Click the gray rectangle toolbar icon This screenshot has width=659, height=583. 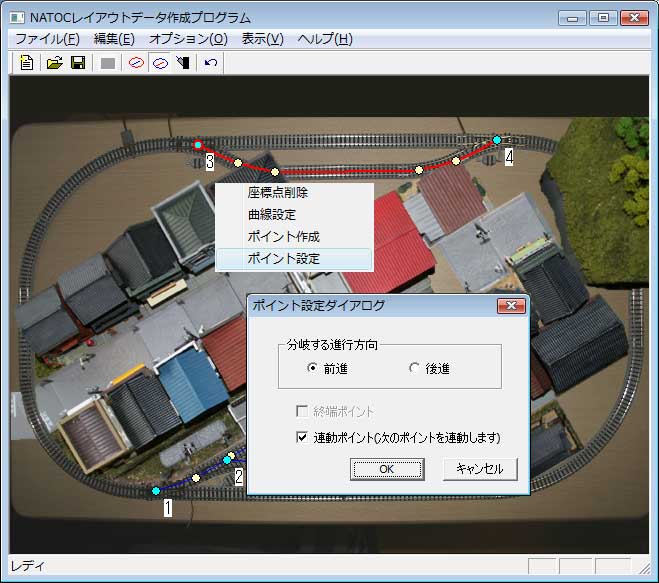click(x=108, y=63)
